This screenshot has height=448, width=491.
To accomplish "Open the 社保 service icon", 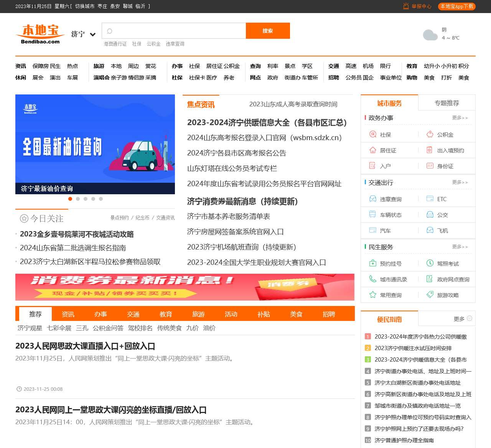I will click(372, 134).
